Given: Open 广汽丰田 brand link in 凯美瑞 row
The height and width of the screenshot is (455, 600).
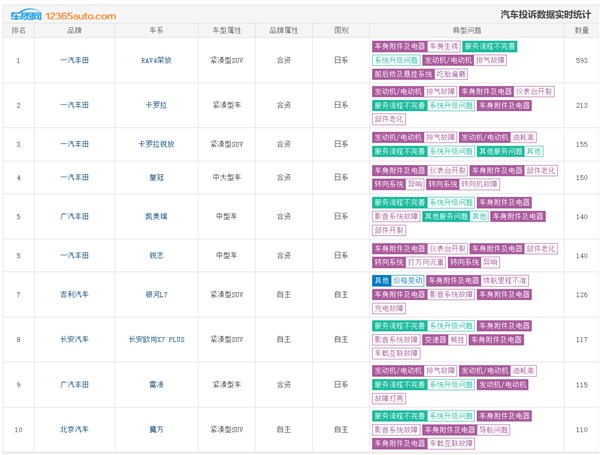Looking at the screenshot, I should 74,217.
